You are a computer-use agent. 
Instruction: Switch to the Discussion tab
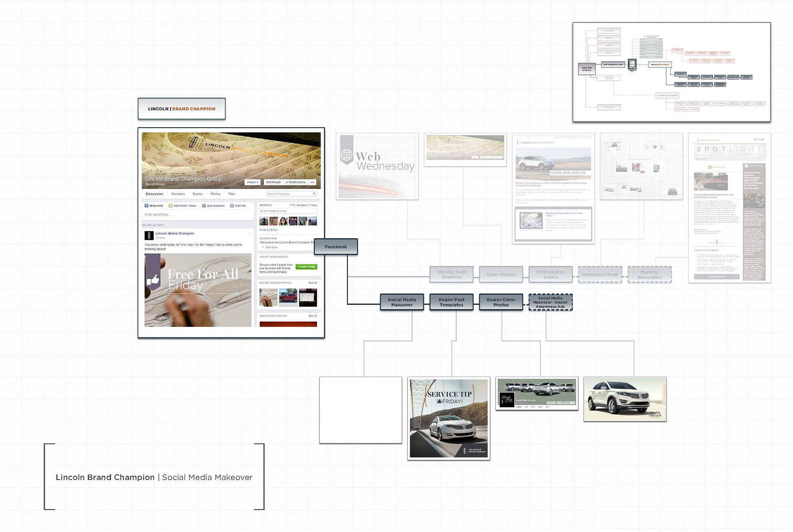pos(154,194)
